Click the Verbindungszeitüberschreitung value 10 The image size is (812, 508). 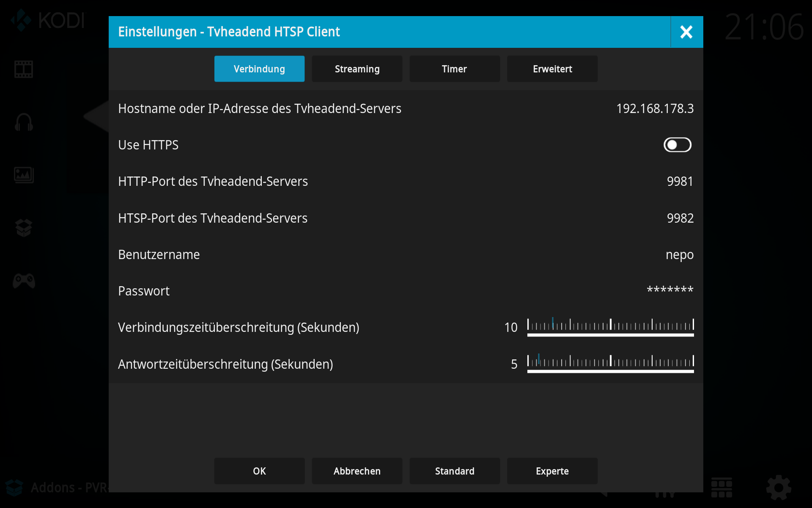[x=511, y=327]
